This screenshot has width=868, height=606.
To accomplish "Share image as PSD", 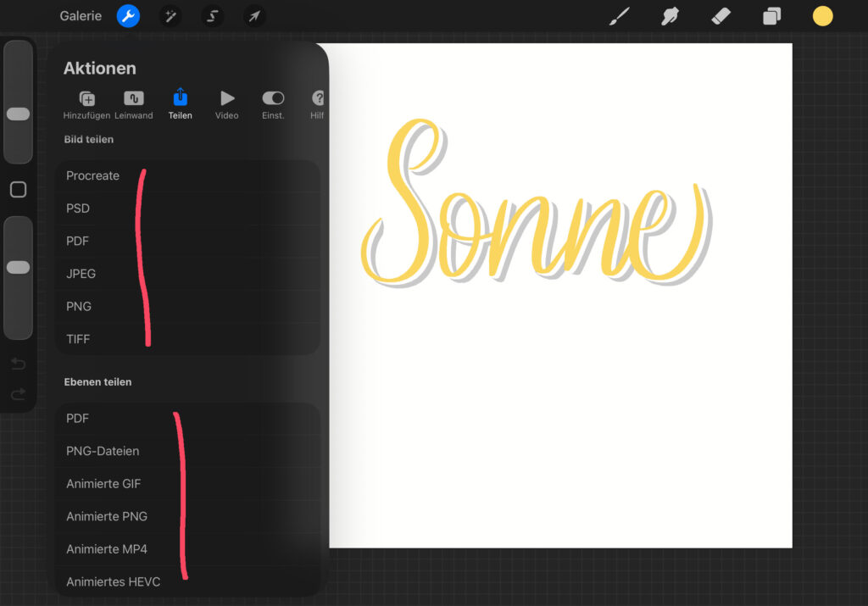I will pyautogui.click(x=188, y=208).
